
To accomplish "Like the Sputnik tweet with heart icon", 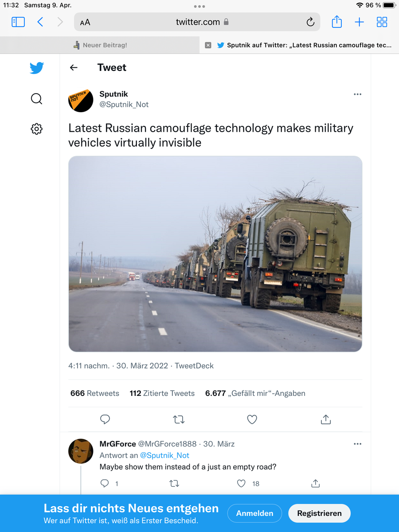I will click(252, 419).
